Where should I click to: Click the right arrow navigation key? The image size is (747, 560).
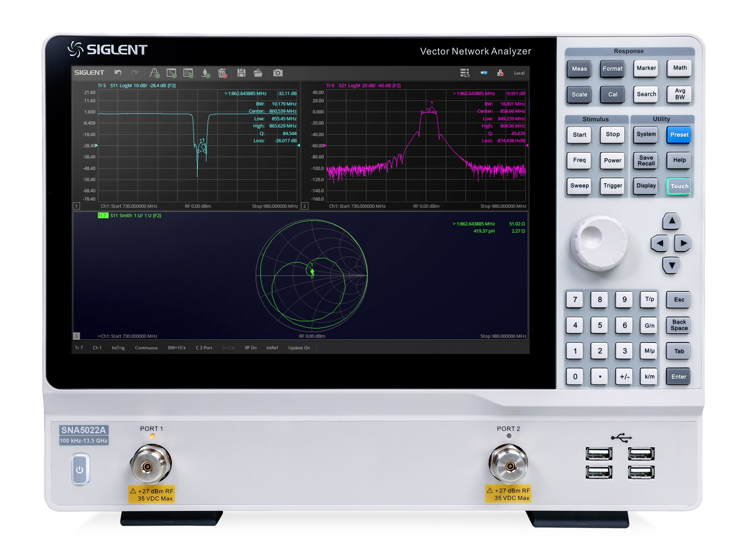pos(683,243)
